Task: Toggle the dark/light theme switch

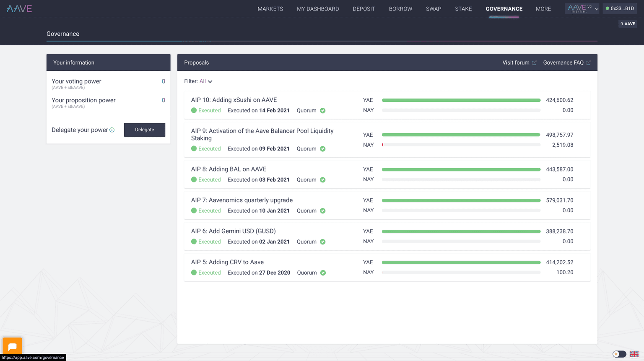Action: point(619,354)
